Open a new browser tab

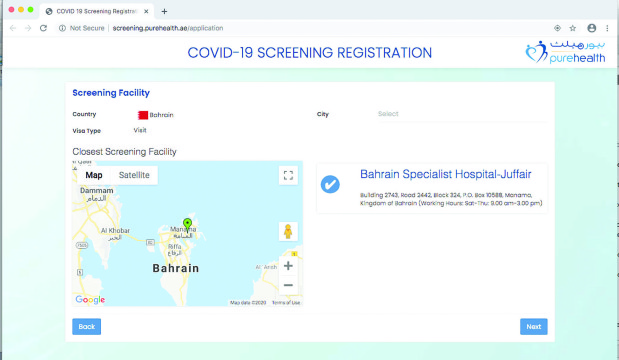click(164, 11)
